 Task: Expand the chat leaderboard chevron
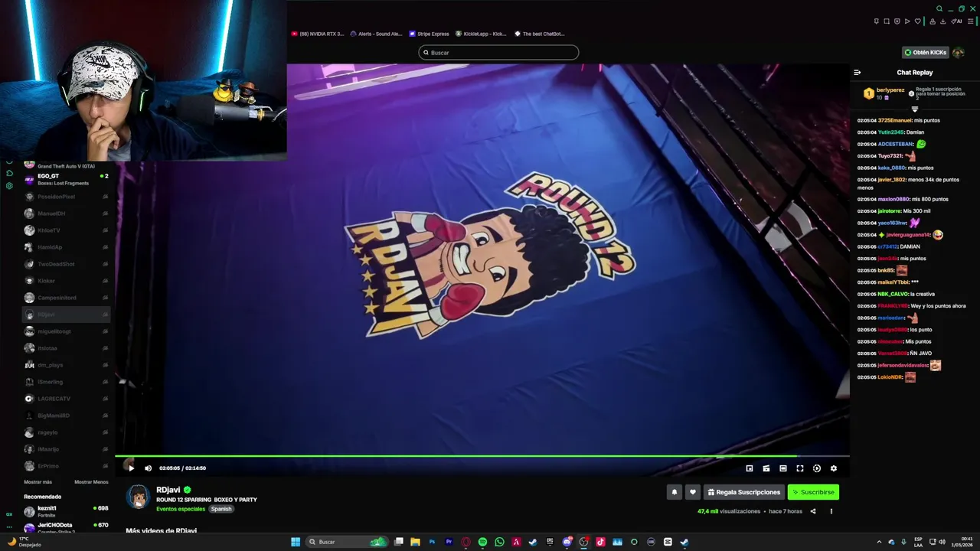[914, 109]
